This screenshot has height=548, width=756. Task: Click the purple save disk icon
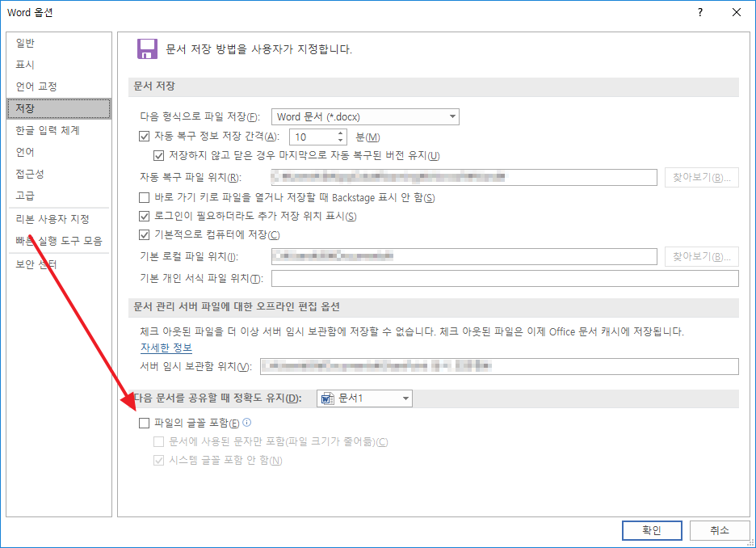coord(147,48)
